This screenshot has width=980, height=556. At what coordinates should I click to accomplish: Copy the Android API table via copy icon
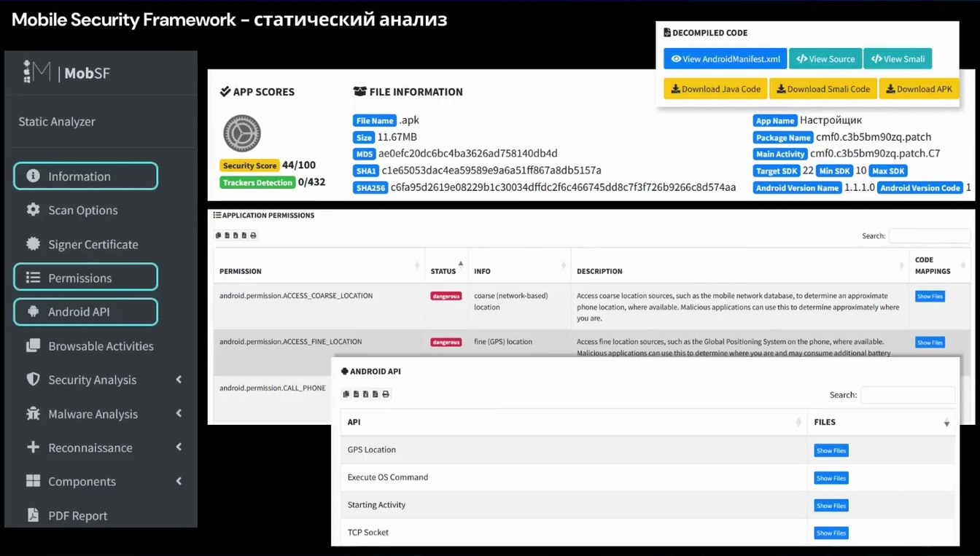click(x=346, y=394)
